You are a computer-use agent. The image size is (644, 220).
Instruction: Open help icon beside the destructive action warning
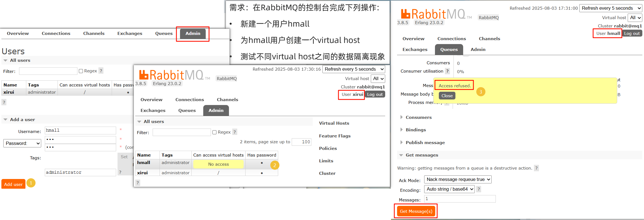coord(536,168)
